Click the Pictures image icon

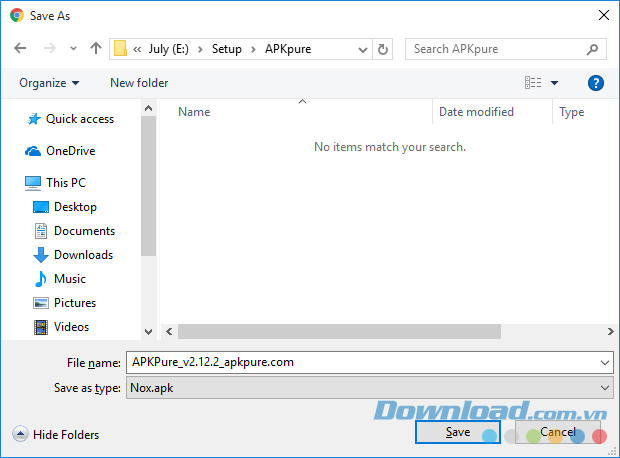click(41, 303)
